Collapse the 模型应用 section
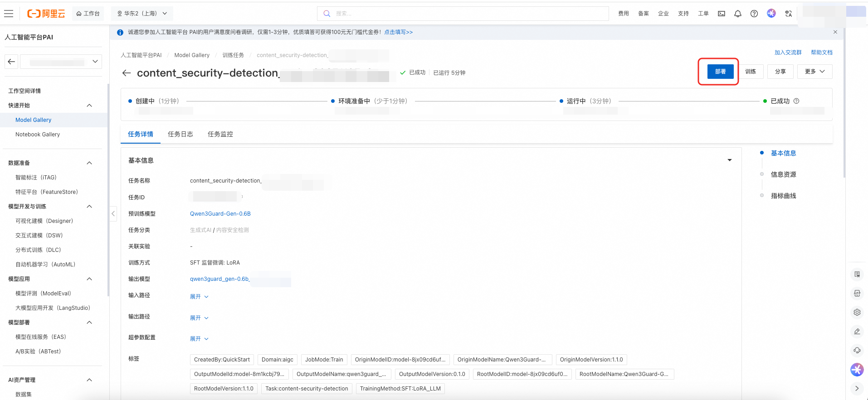 pyautogui.click(x=89, y=279)
